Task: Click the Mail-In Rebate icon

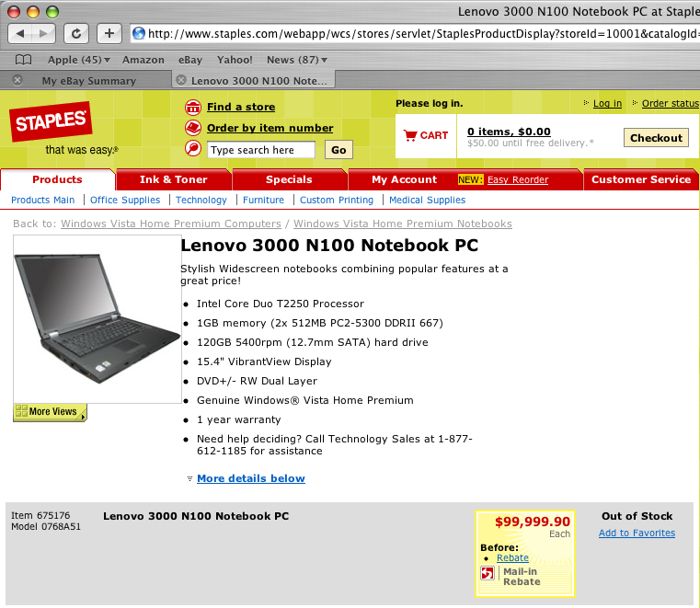Action: (x=487, y=573)
